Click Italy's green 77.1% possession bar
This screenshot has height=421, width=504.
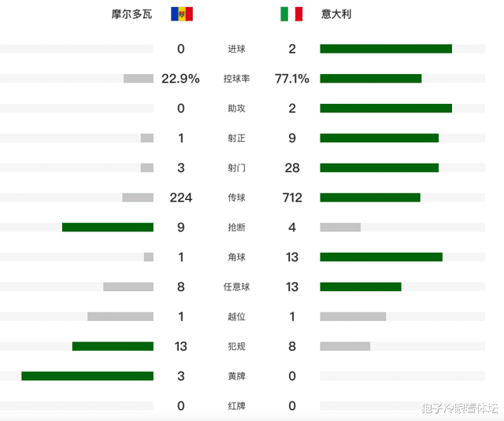[x=370, y=79]
